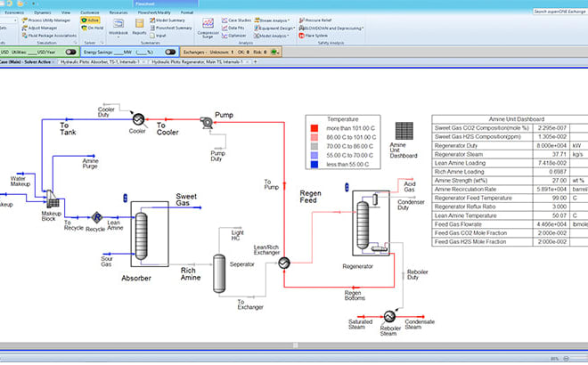This screenshot has height=365, width=588.
Task: Select the Cooler unit on the flowsheet
Action: pos(139,119)
